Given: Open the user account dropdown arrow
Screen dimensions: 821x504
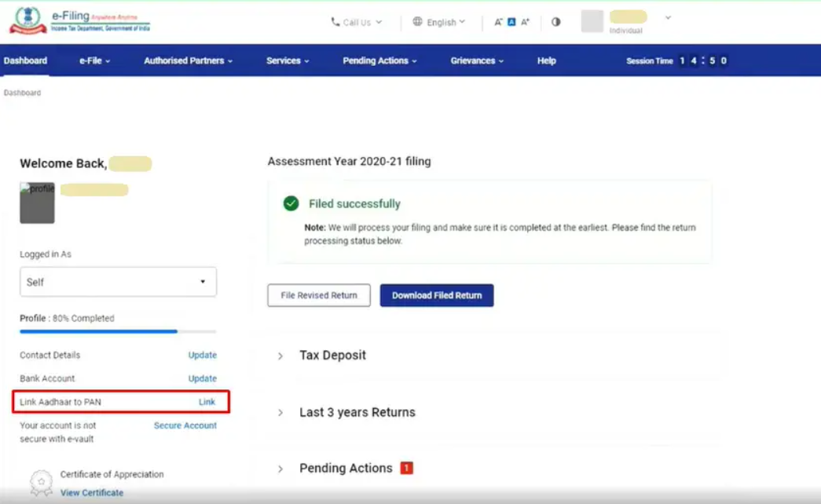Looking at the screenshot, I should [668, 17].
